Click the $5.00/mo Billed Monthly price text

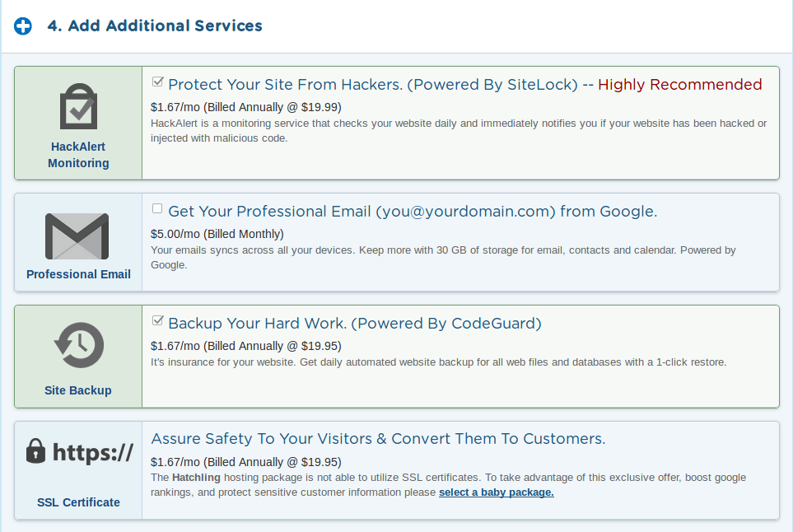[217, 234]
